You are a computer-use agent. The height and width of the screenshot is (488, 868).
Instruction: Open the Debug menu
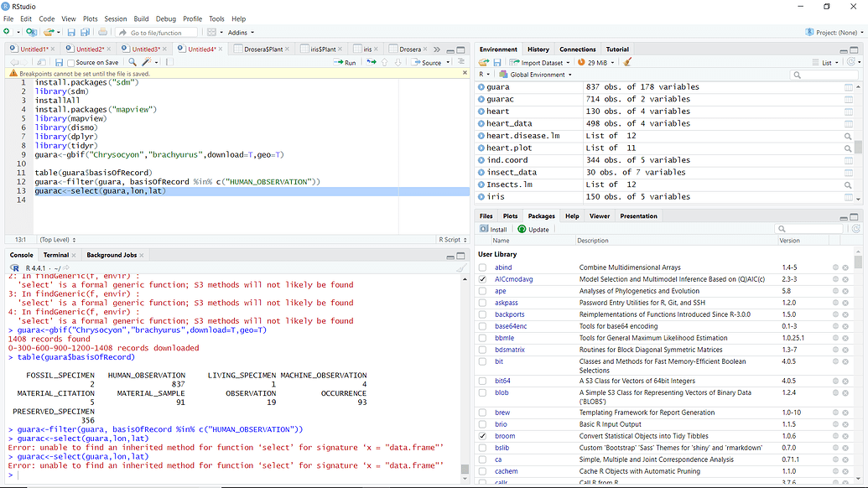coord(166,18)
